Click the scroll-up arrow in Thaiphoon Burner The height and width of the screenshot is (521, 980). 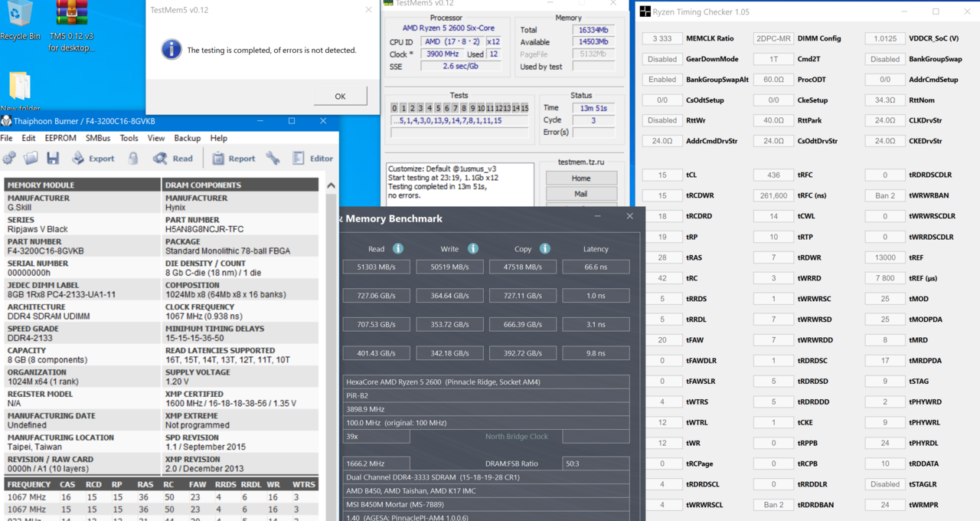(331, 185)
